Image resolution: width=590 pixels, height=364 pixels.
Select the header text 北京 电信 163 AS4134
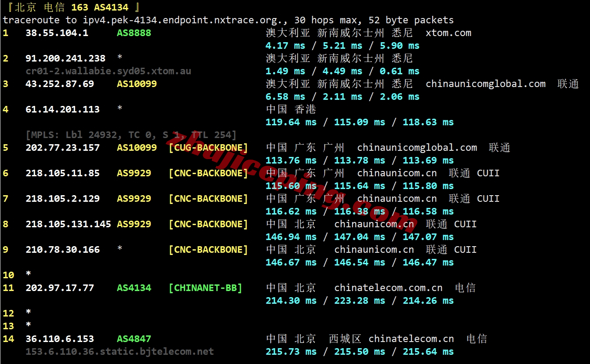72,7
